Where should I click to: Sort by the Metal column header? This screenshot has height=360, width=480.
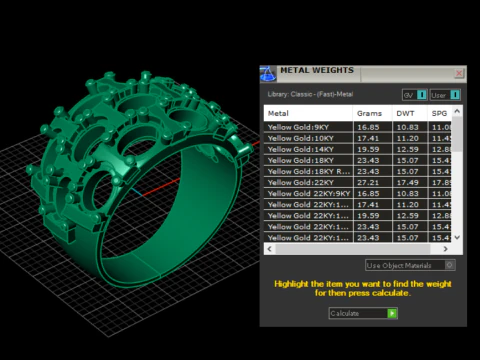tap(308, 113)
